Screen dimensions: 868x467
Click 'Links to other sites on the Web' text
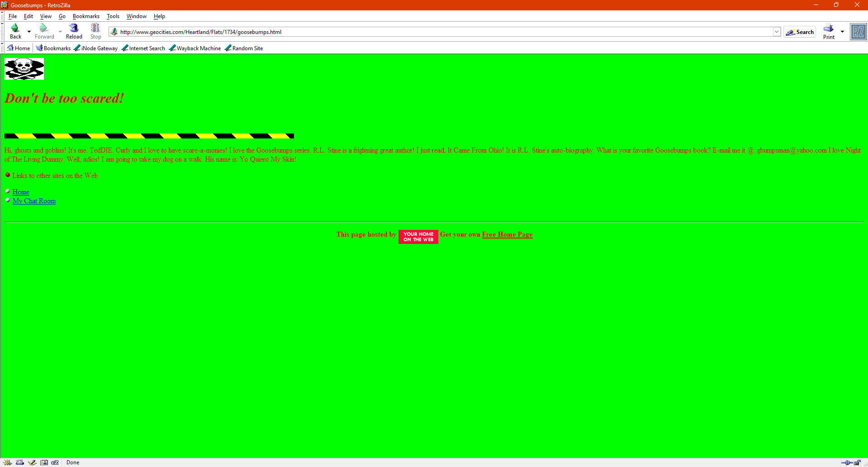(x=55, y=176)
